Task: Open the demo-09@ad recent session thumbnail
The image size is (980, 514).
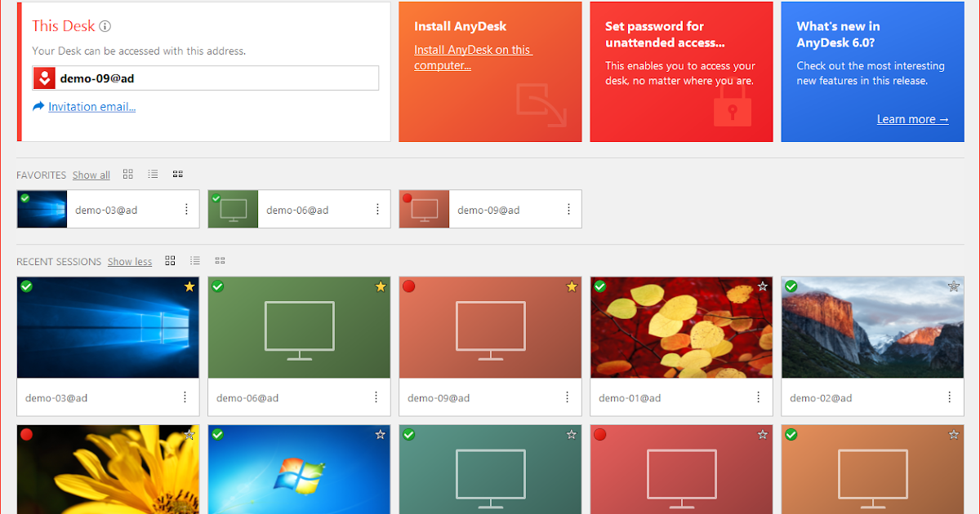Action: point(490,327)
